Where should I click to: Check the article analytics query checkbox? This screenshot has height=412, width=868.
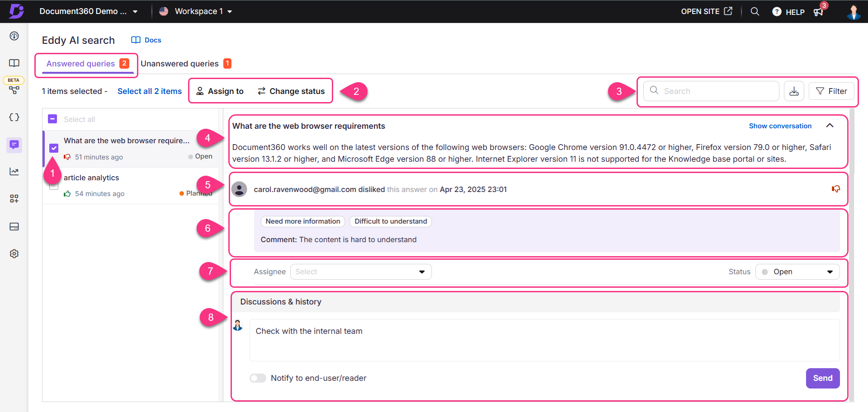(x=54, y=185)
